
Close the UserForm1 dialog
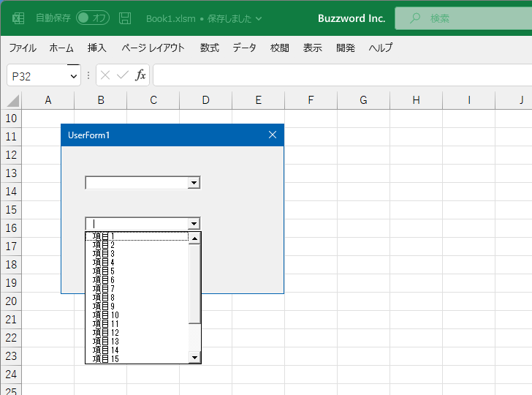click(273, 135)
